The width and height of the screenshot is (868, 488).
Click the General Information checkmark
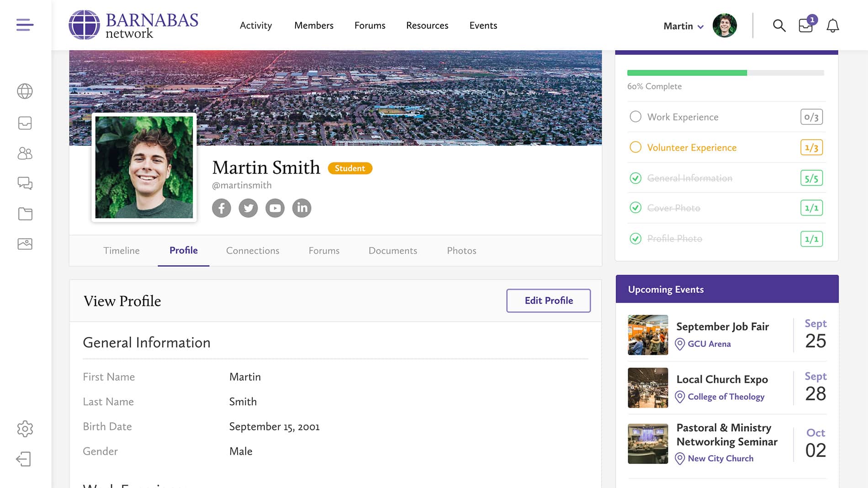tap(635, 178)
